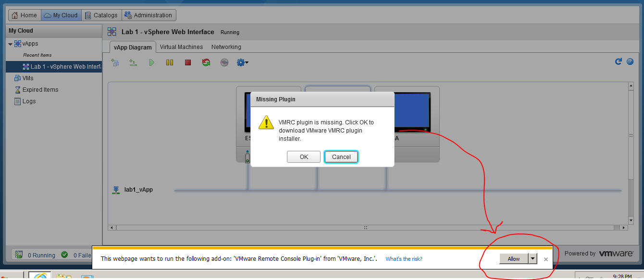The width and height of the screenshot is (644, 280).
Task: Click the taskbar clock showing 9:28 PM
Action: (622, 277)
